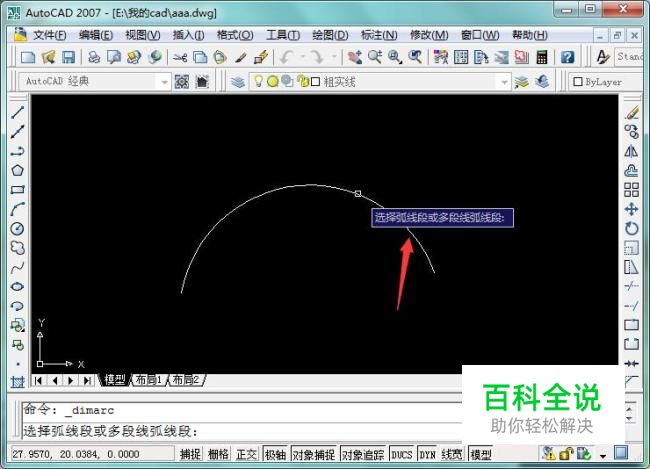Expand the 粗实线 layer dropdown
Screen dimensions: 650x469
504,82
